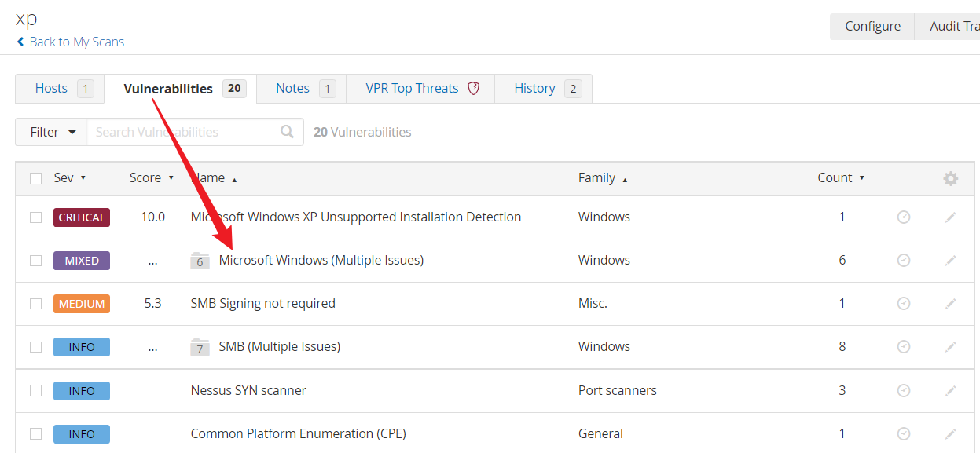Click edit pencil in Common Platform Enumeration row
This screenshot has height=453, width=980.
click(x=951, y=434)
